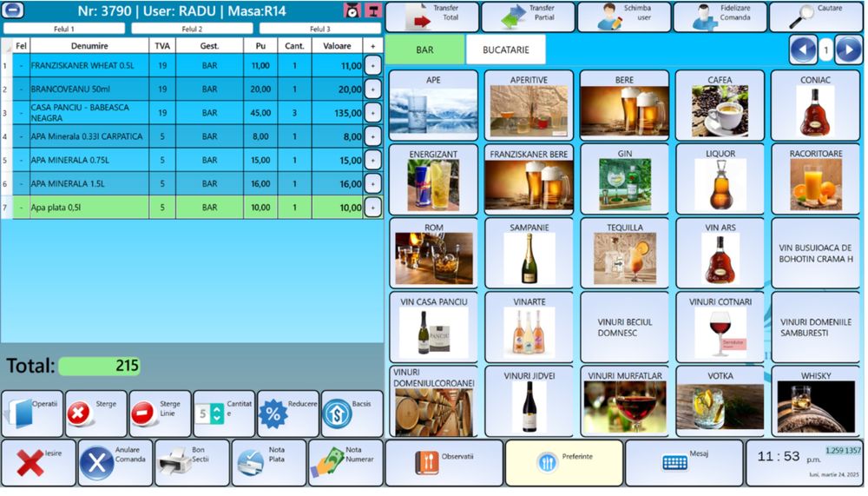
Task: Open the Transfer Total function
Action: (431, 17)
